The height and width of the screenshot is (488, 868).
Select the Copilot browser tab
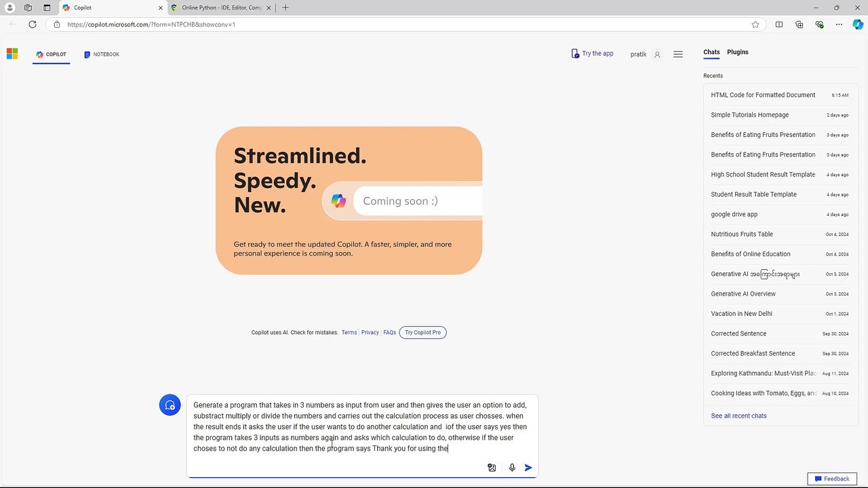pyautogui.click(x=112, y=7)
